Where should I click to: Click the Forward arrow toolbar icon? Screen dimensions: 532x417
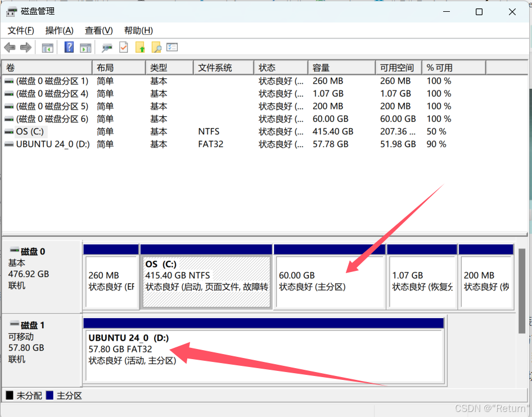pyautogui.click(x=25, y=48)
